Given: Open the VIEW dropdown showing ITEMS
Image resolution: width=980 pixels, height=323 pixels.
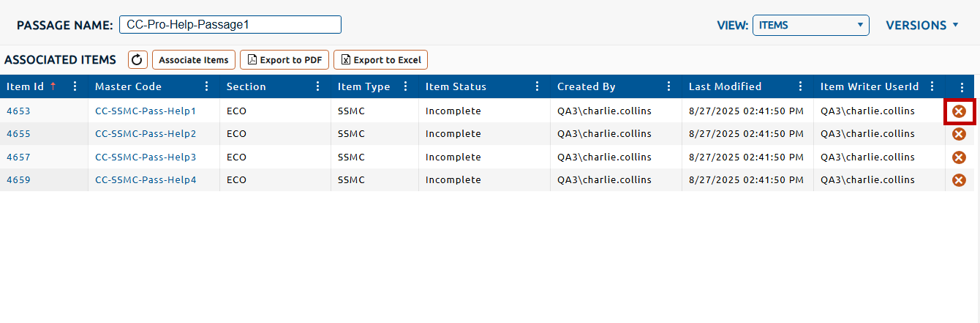Looking at the screenshot, I should (x=810, y=25).
